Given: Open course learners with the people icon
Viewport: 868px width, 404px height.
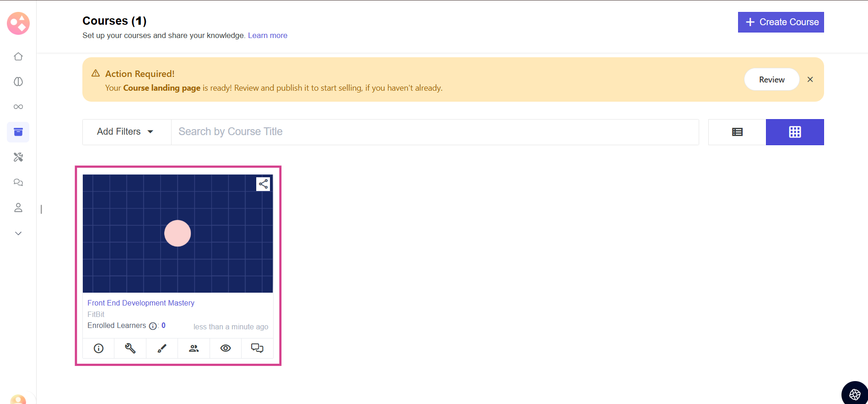Looking at the screenshot, I should 194,348.
